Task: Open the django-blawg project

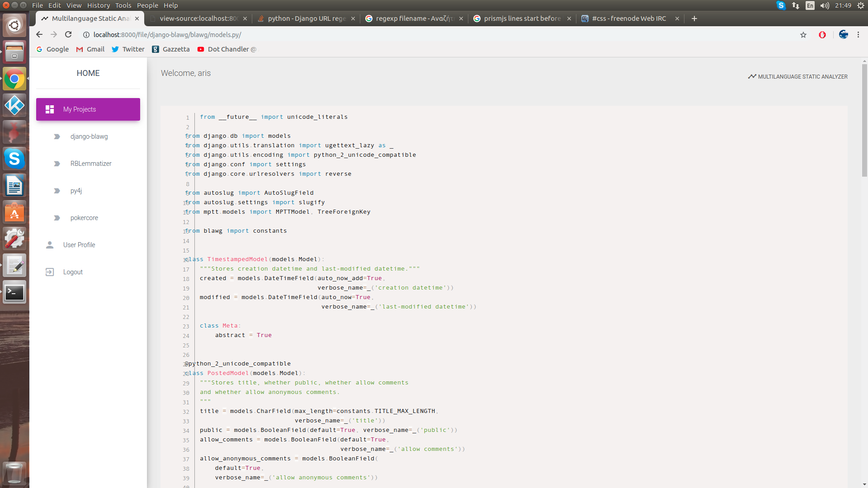Action: point(89,136)
